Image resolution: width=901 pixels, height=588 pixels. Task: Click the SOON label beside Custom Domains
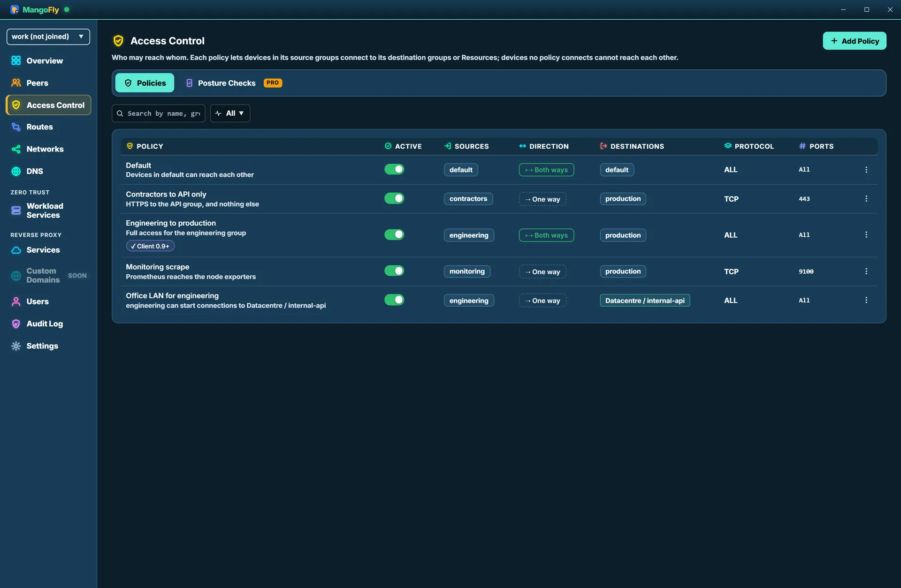[77, 276]
